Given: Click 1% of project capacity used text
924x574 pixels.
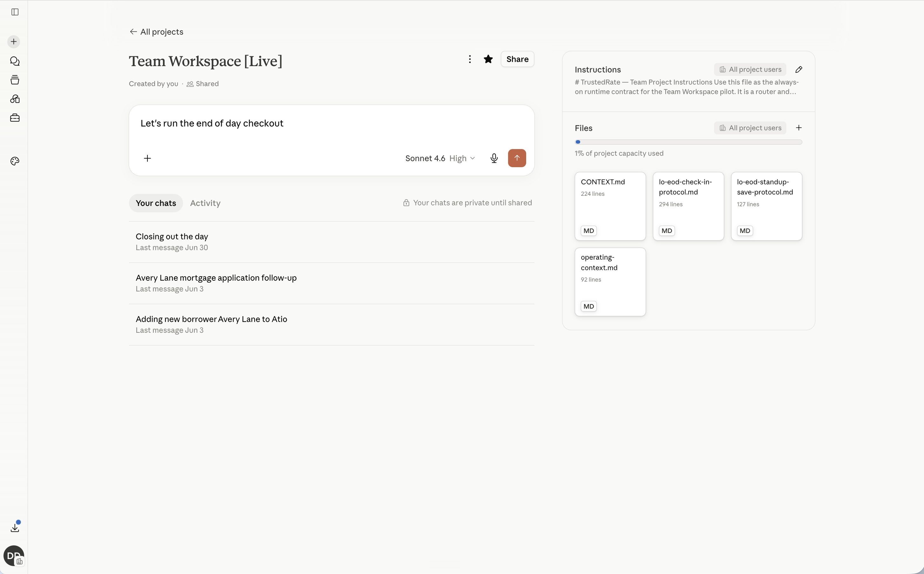Looking at the screenshot, I should click(x=619, y=154).
